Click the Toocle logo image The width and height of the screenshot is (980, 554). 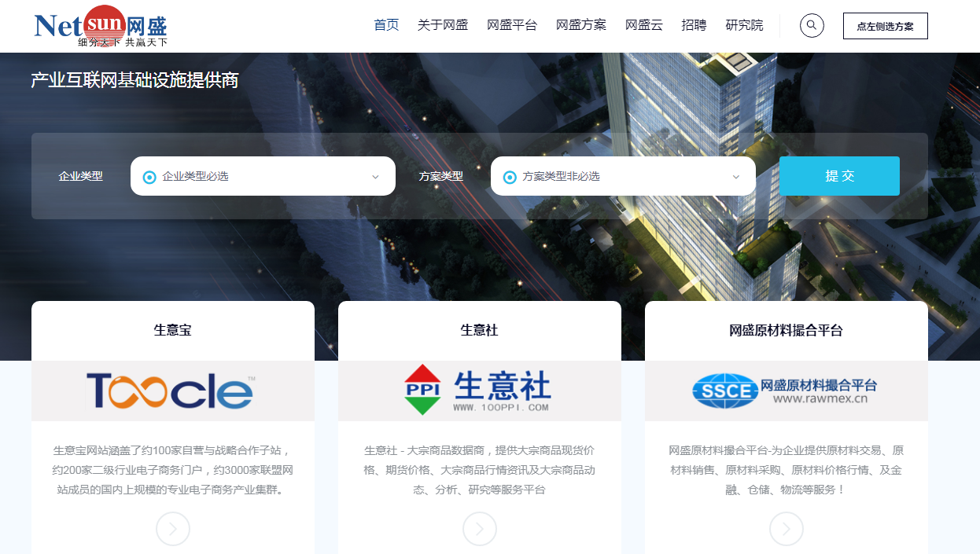[x=171, y=391]
